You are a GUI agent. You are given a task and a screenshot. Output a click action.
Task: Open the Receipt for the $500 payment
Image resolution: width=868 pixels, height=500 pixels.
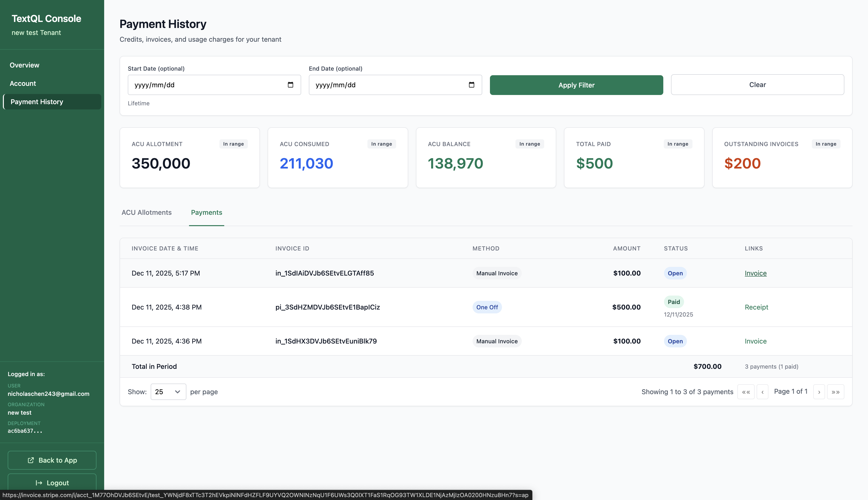757,307
